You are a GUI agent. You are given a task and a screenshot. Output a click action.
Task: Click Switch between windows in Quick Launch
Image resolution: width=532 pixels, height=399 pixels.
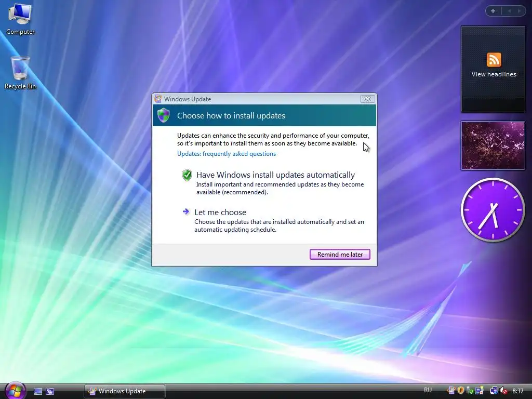(x=50, y=391)
